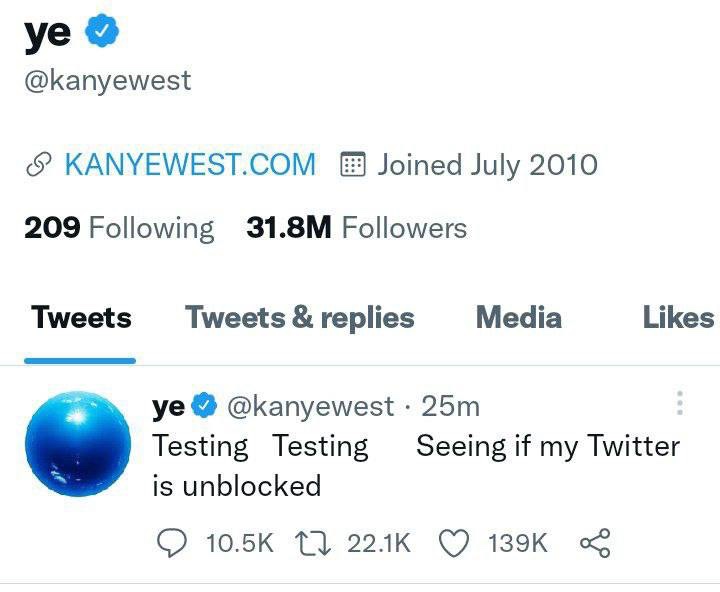Select the Tweets tab

pyautogui.click(x=81, y=317)
